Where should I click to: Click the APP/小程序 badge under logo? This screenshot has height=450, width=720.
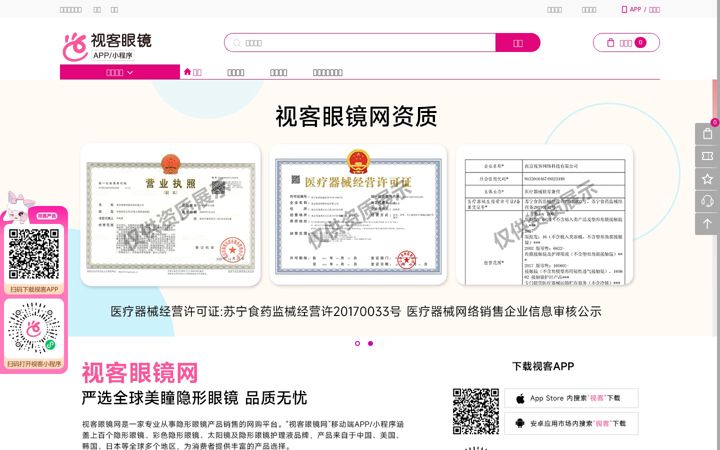[x=113, y=56]
